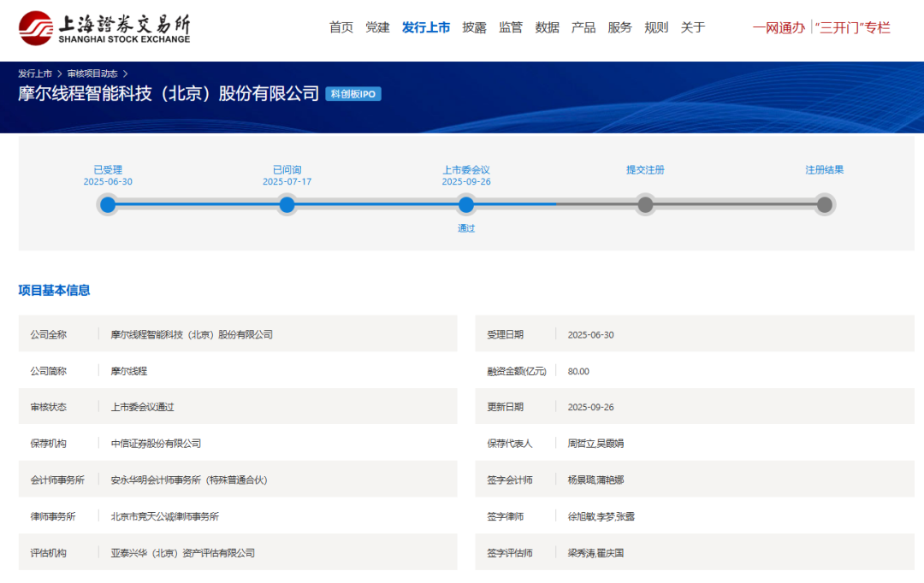Click the 注册结果 stage label
The image size is (924, 583).
[825, 169]
